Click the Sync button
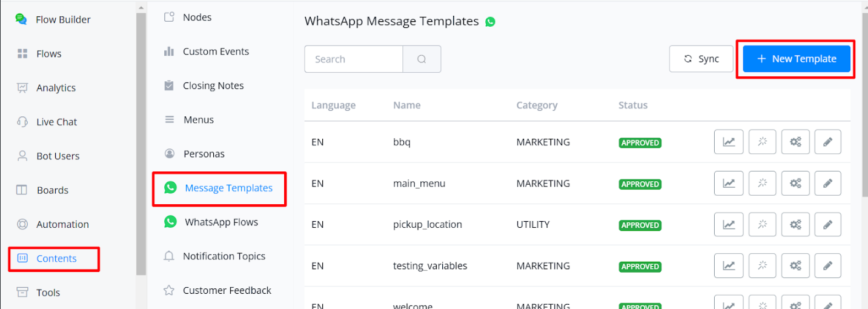Viewport: 868px width, 309px height. point(701,59)
